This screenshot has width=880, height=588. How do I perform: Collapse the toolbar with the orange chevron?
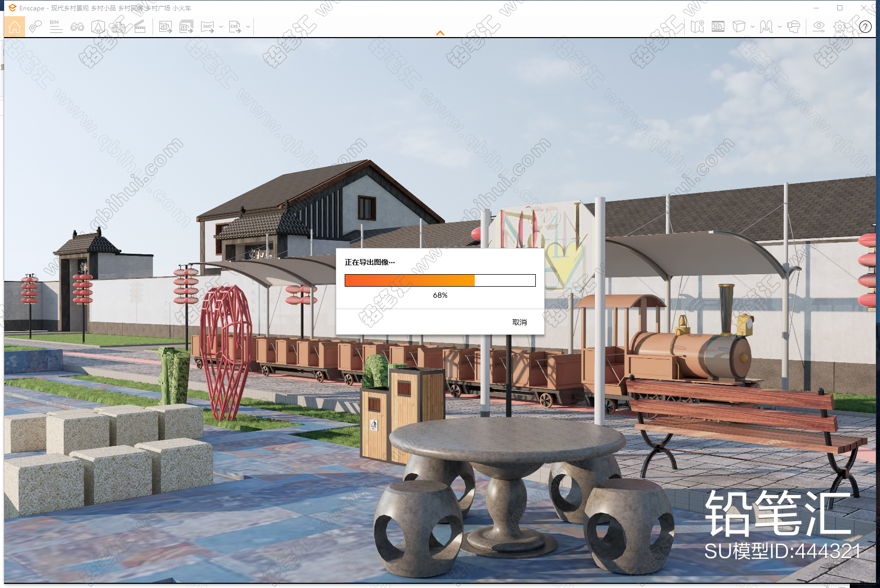coord(440,33)
